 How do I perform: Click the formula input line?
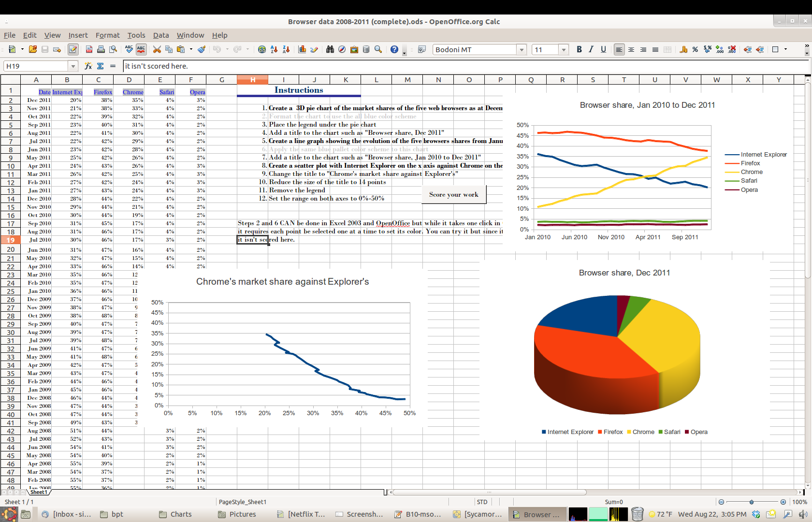coord(466,66)
